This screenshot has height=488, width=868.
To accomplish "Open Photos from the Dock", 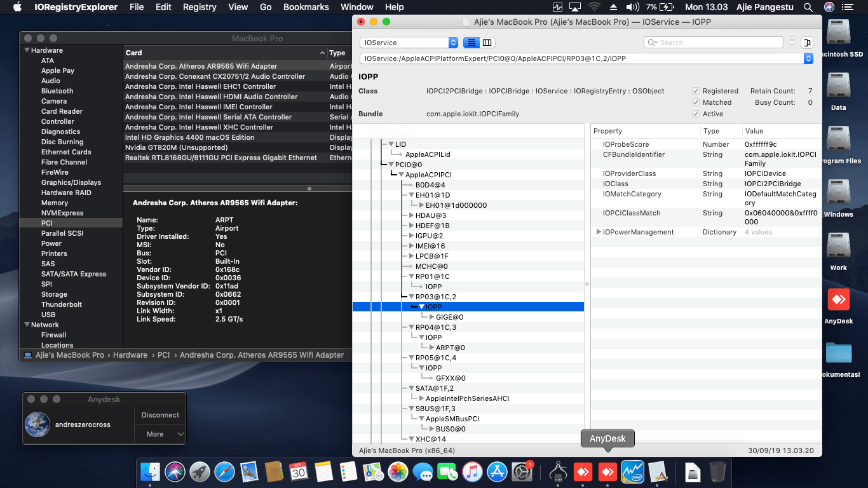I will pos(398,471).
